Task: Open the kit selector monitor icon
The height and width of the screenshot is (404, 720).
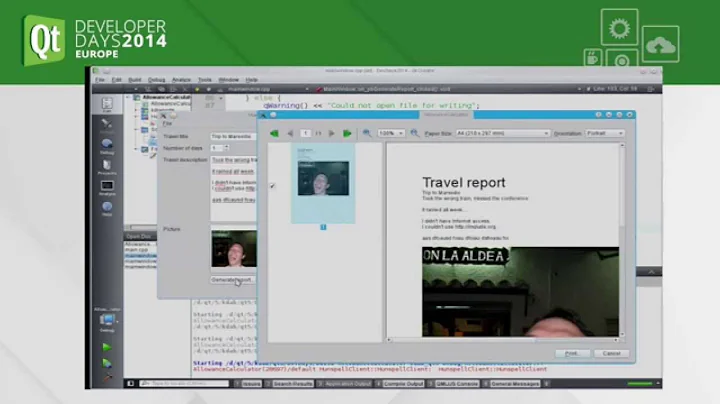Action: [107, 320]
